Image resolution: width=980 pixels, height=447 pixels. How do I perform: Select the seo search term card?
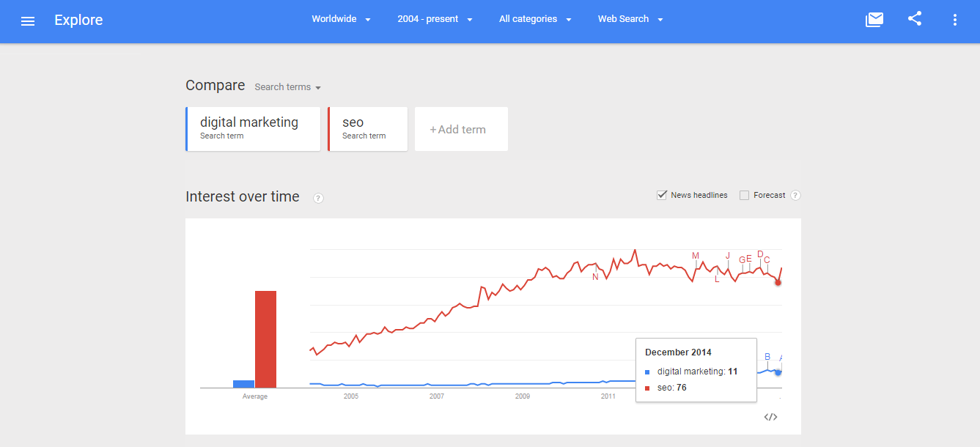point(367,129)
